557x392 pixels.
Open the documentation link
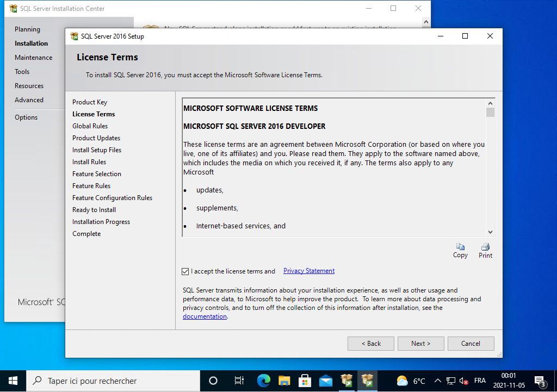pyautogui.click(x=205, y=316)
